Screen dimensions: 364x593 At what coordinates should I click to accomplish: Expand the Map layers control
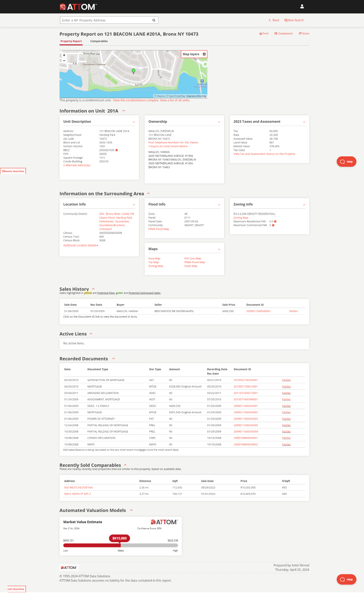(x=204, y=54)
